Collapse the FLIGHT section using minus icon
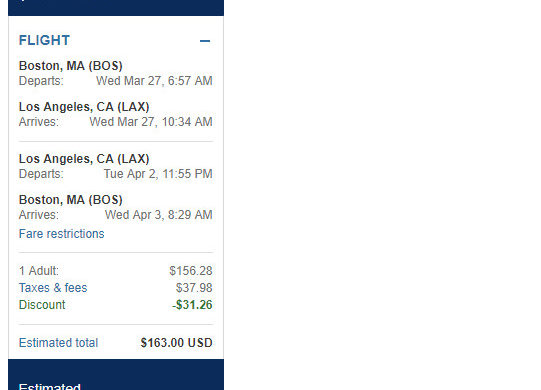This screenshot has height=390, width=541. click(205, 41)
